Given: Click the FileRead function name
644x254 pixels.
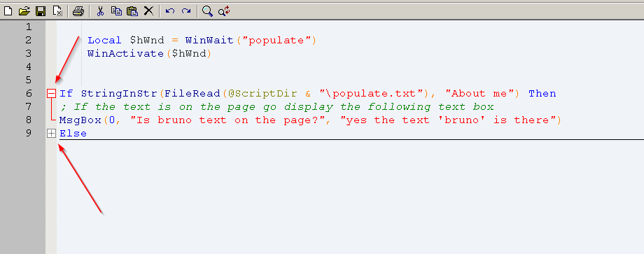Looking at the screenshot, I should (x=192, y=94).
